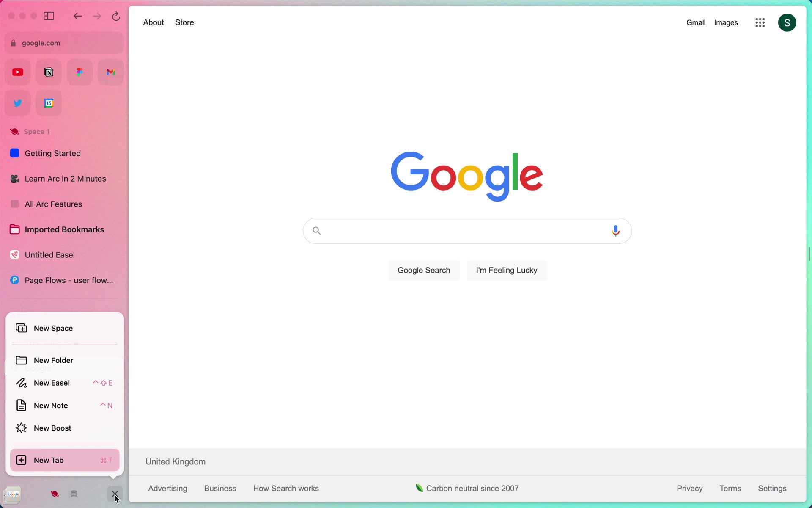Open Learn Arc in 2 Minutes
The width and height of the screenshot is (812, 508).
pyautogui.click(x=65, y=179)
